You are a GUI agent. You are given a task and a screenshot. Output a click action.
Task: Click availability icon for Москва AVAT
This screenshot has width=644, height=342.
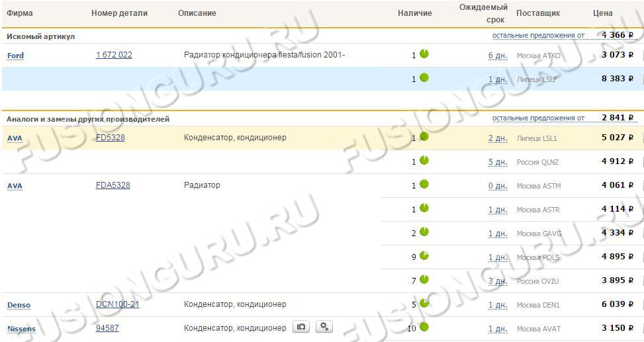coord(424,327)
